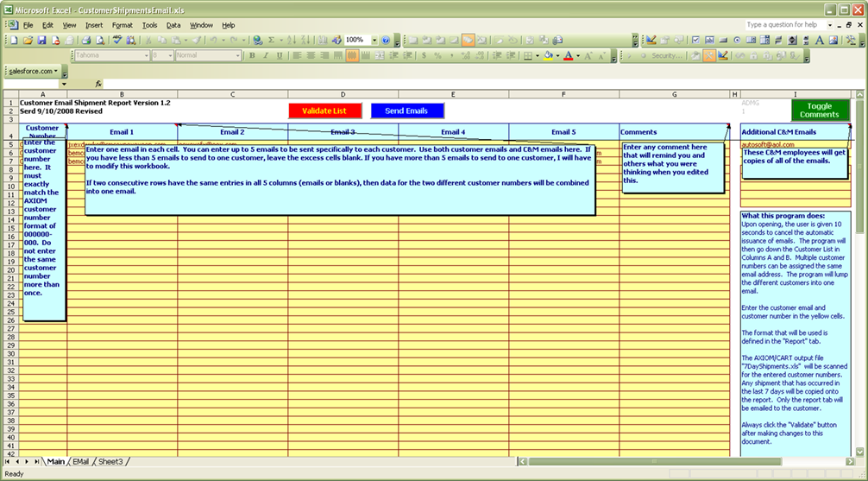The height and width of the screenshot is (481, 868).
Task: Expand the Font Color dropdown arrow
Action: click(x=578, y=55)
